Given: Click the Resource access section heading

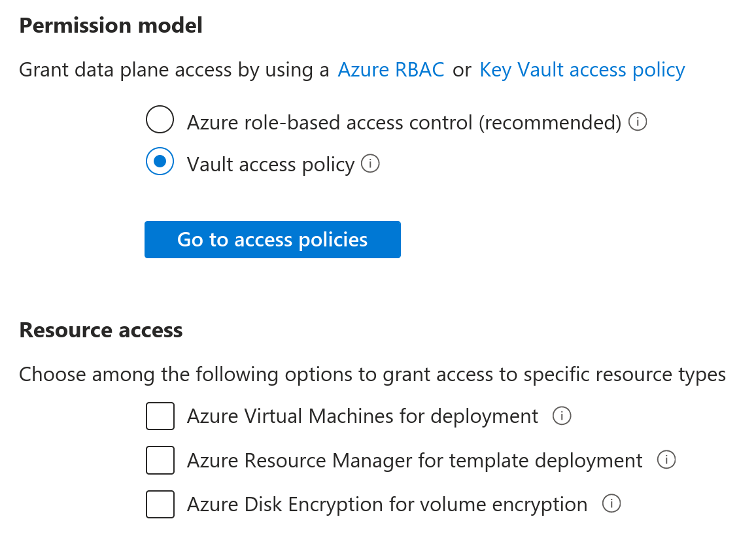Looking at the screenshot, I should point(101,330).
